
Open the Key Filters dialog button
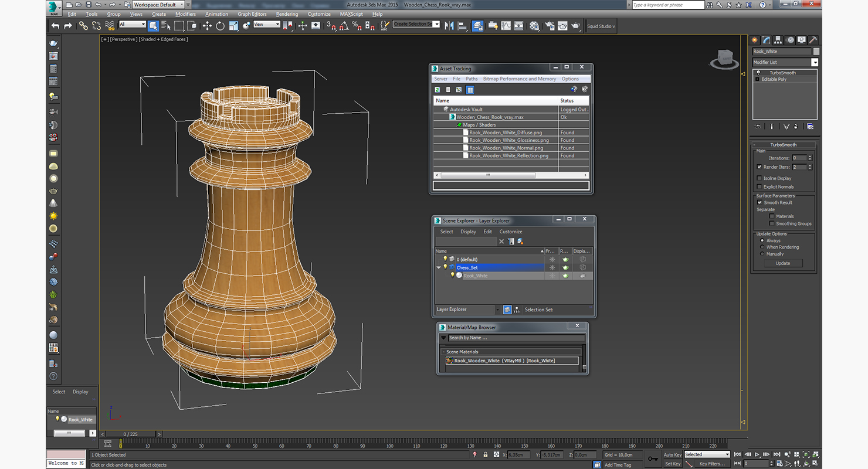pos(711,464)
